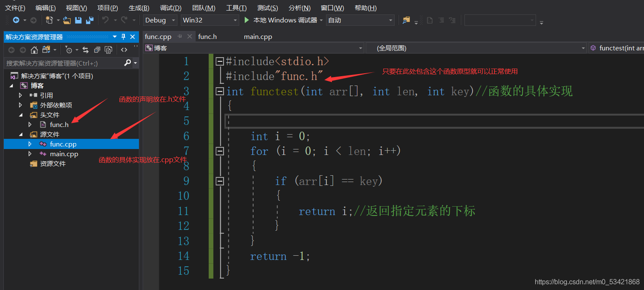This screenshot has width=644, height=290.
Task: Collapse all items in Solution Explorer
Action: pos(97,50)
